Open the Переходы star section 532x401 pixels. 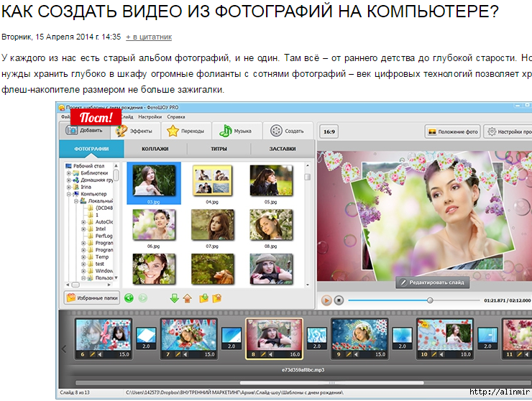pos(186,131)
